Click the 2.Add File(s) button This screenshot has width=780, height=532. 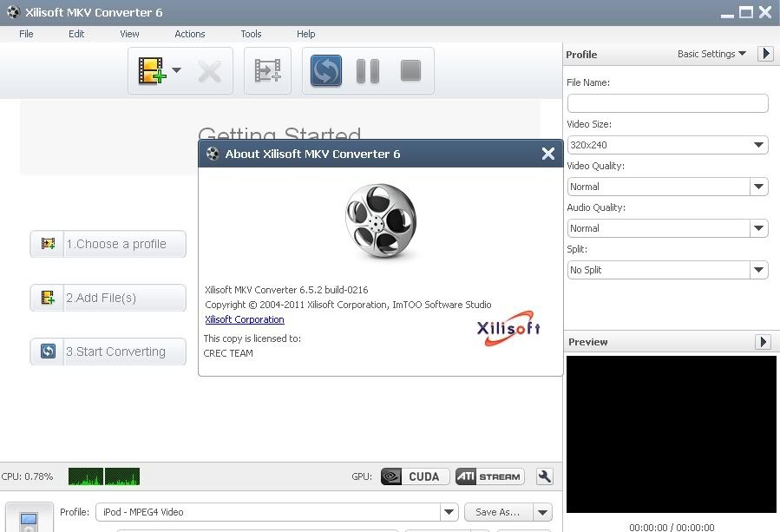tap(108, 298)
